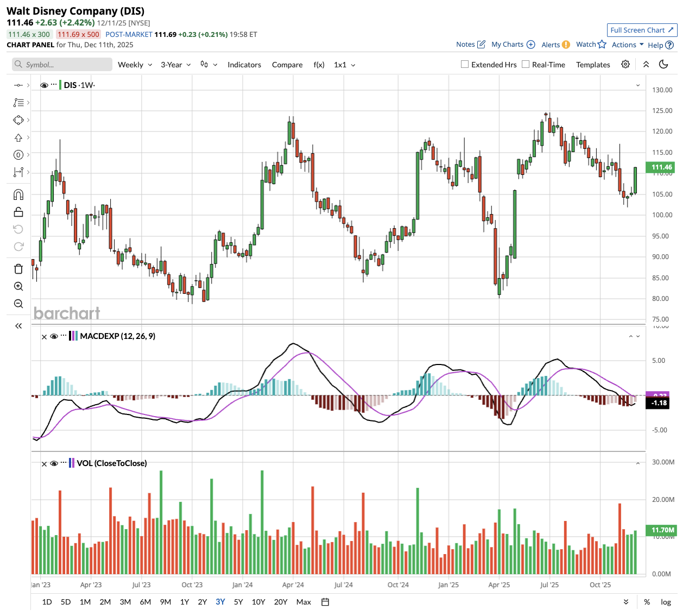
Task: Open MACDEXP options ellipsis
Action: 64,336
